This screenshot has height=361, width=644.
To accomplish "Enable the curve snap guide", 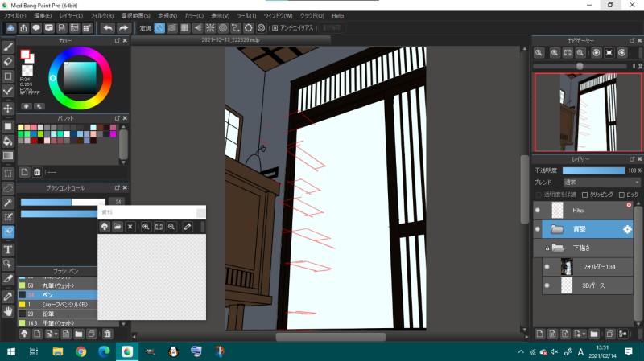I will point(236,28).
